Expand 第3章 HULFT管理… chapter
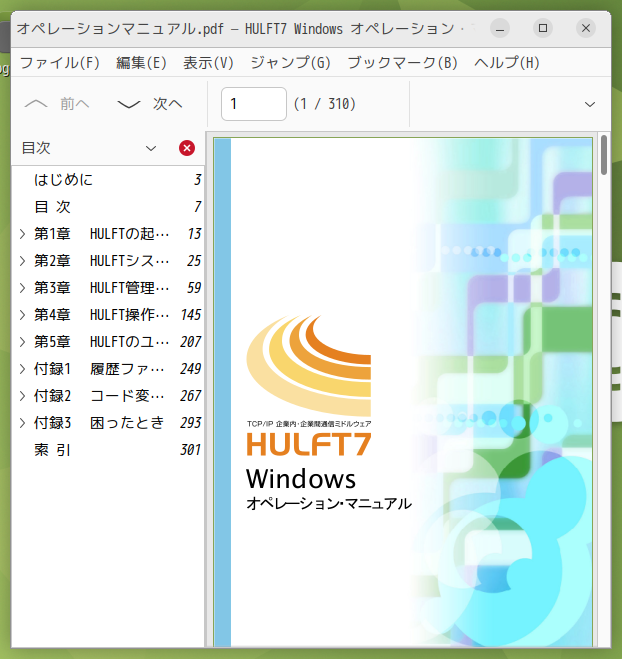Viewport: 622px width, 659px height. point(23,288)
